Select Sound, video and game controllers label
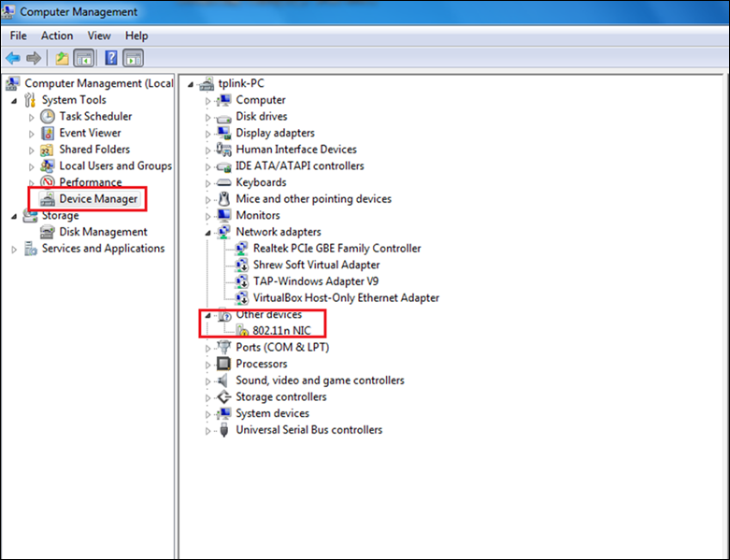The width and height of the screenshot is (730, 560). pyautogui.click(x=320, y=381)
